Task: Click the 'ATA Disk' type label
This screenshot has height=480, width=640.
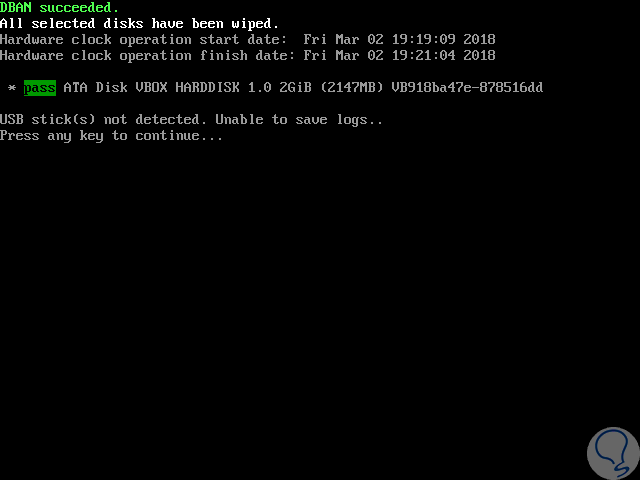Action: coord(96,88)
